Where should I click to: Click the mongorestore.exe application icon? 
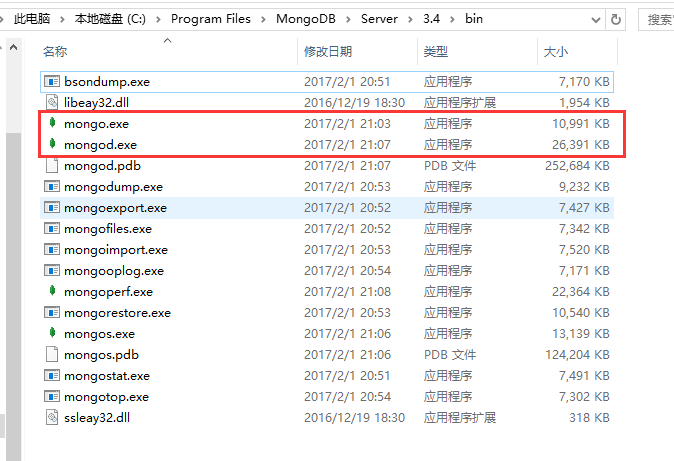[52, 313]
